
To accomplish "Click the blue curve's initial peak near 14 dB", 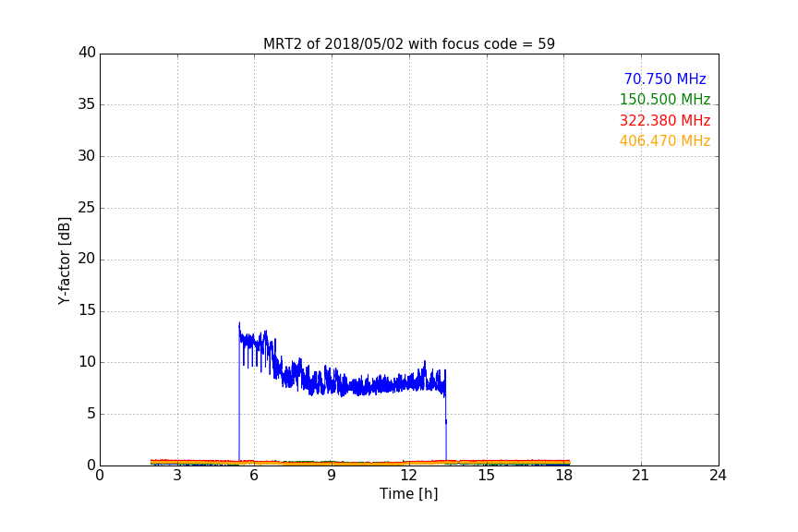I will click(239, 325).
